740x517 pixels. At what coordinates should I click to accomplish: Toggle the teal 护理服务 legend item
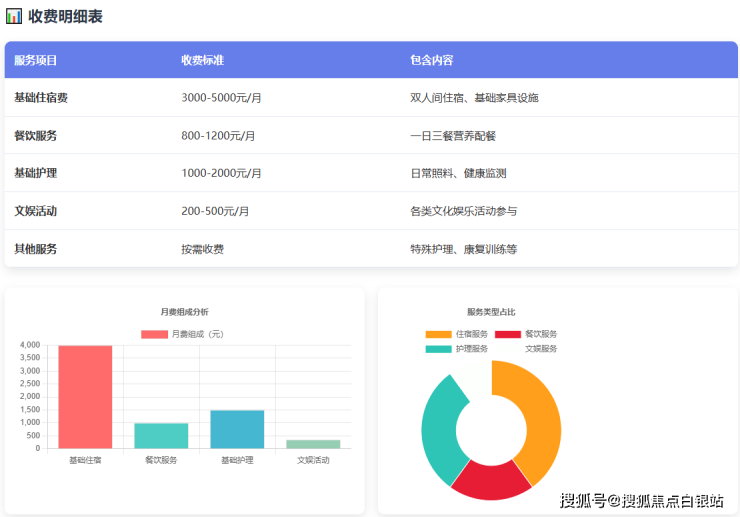coord(438,349)
